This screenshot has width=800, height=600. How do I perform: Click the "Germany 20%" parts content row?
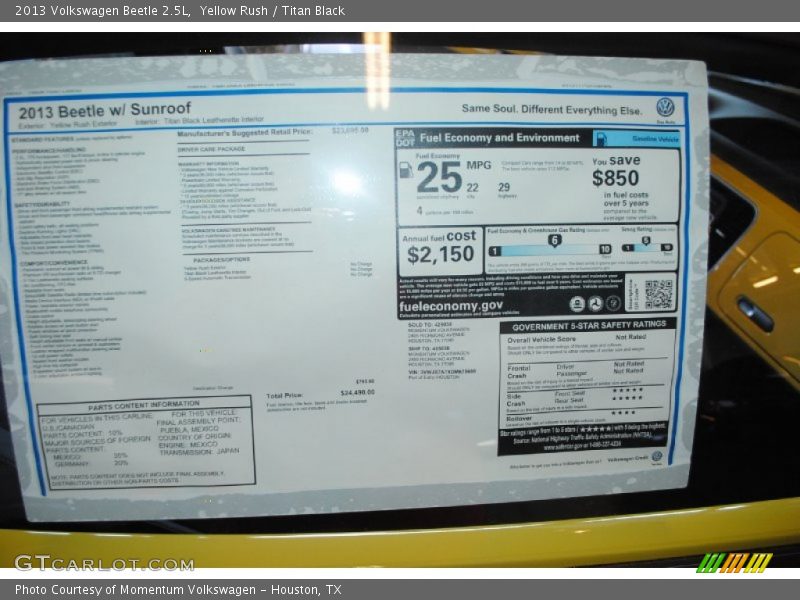pyautogui.click(x=91, y=463)
